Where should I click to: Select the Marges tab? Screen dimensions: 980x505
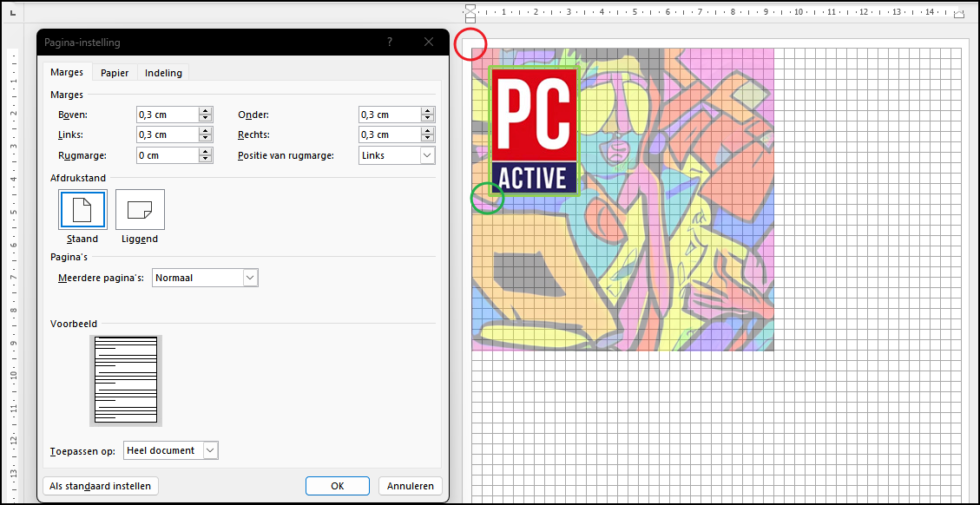[67, 72]
